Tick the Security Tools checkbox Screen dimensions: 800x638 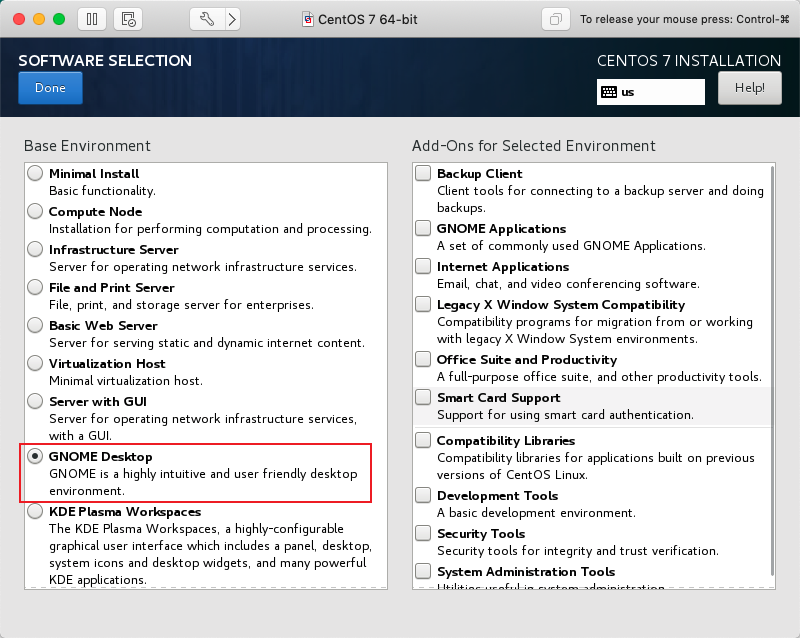tap(423, 533)
